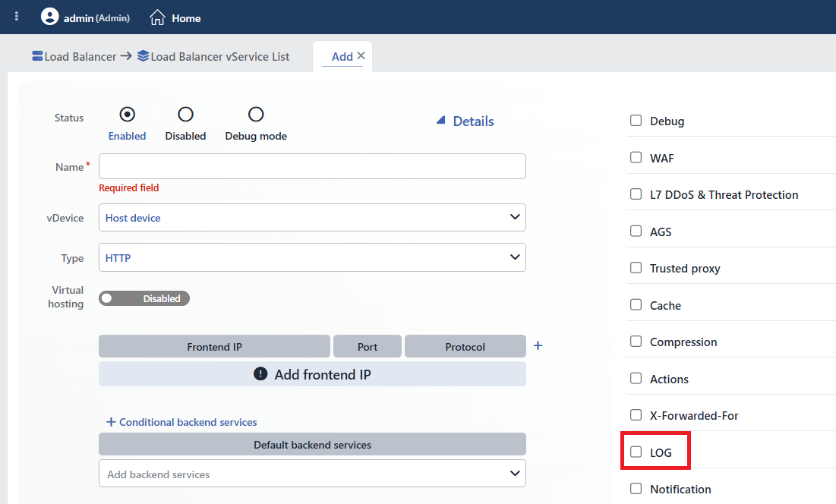Click the vService List layers icon
Screen dimensions: 836x504
point(143,56)
